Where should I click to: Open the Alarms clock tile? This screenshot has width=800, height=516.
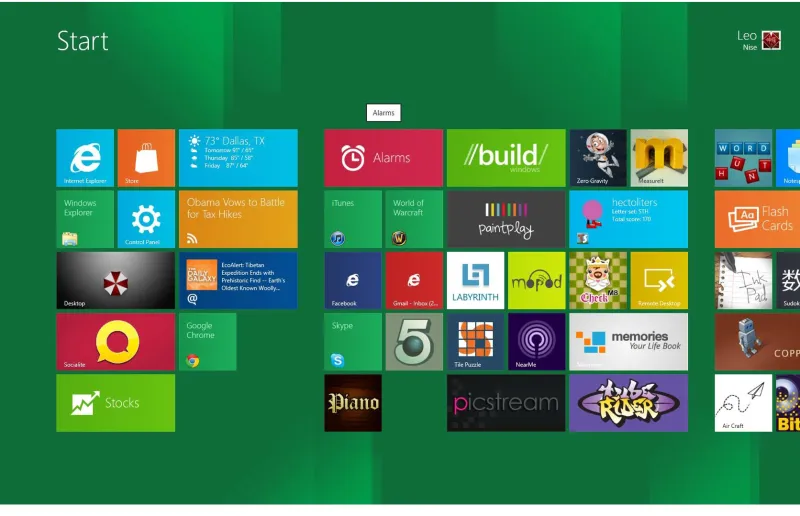point(383,158)
